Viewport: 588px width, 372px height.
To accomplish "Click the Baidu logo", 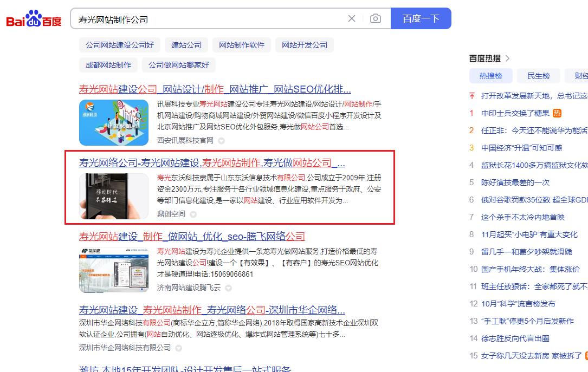I will tap(34, 19).
